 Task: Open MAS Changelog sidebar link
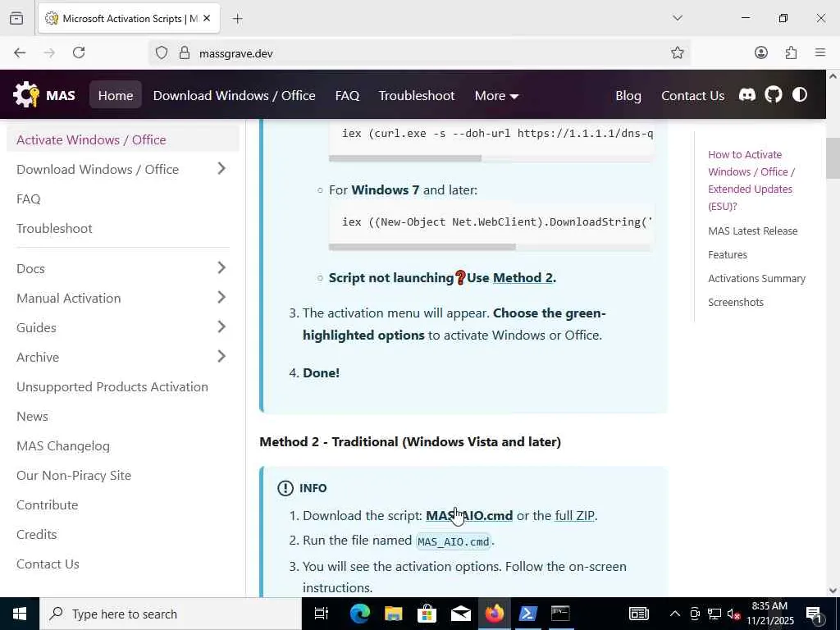tap(62, 445)
